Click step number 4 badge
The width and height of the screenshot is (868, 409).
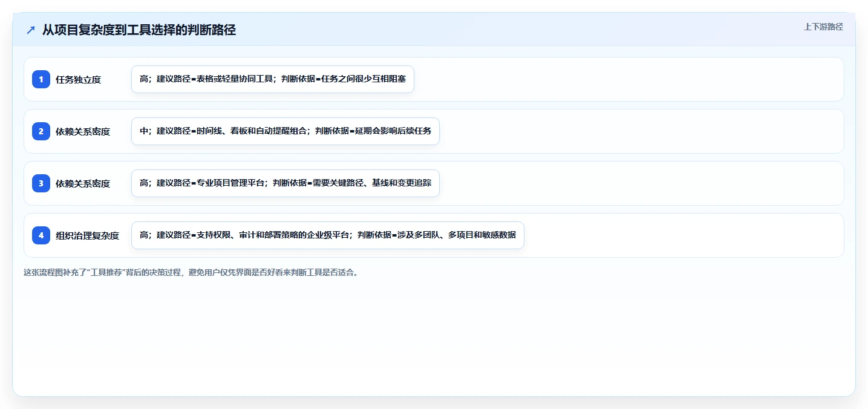point(41,235)
